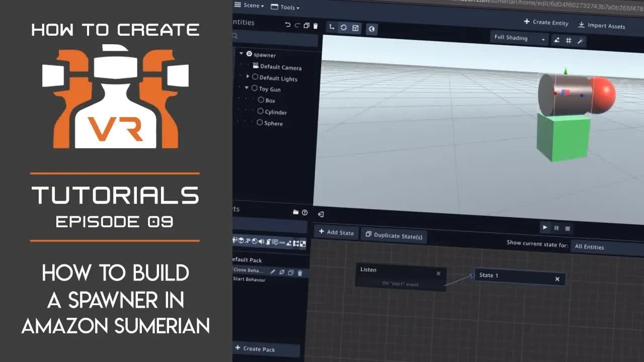Filter assets by sound speaker icon
Image resolution: width=644 pixels, height=362 pixels.
261,241
